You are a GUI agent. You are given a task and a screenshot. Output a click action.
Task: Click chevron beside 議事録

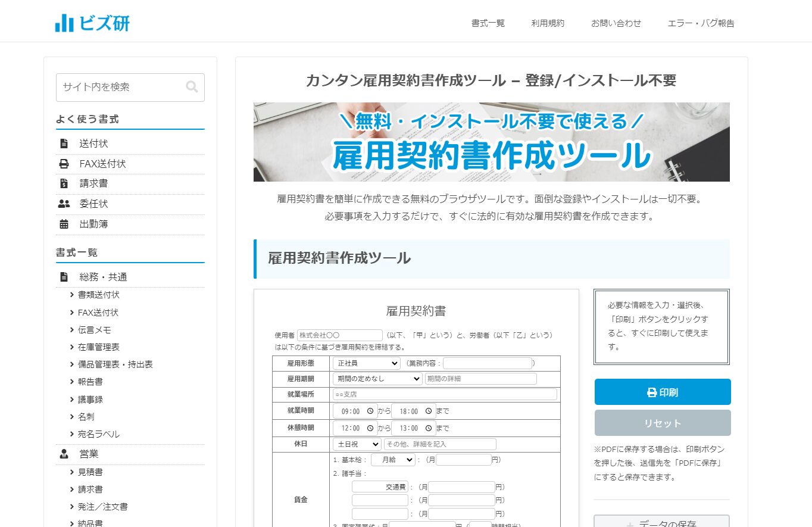(x=72, y=400)
